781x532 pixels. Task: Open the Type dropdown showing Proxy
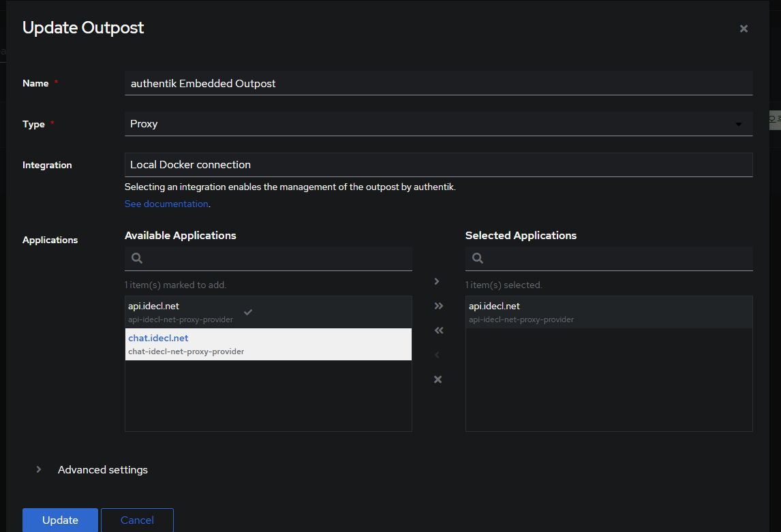click(438, 124)
